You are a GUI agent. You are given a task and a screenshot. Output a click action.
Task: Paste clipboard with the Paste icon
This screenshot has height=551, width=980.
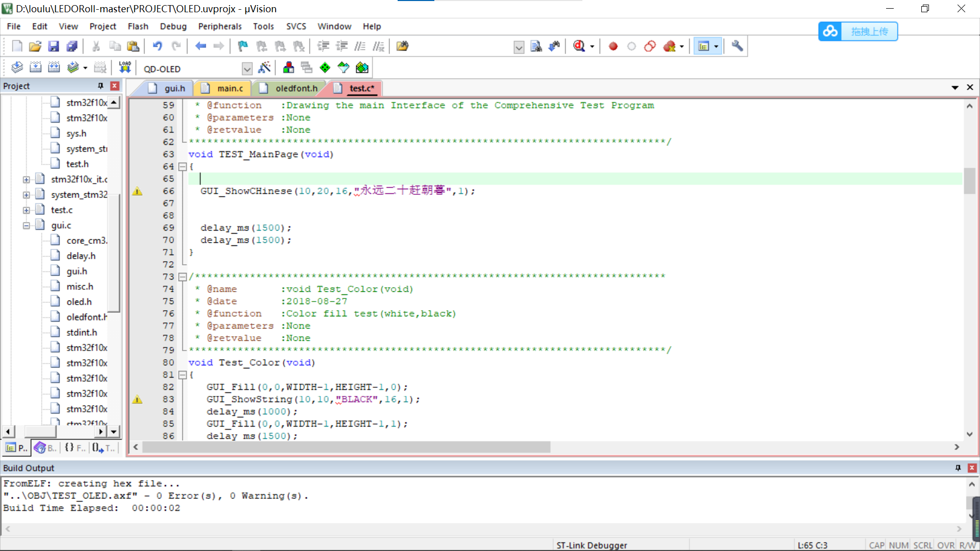133,46
